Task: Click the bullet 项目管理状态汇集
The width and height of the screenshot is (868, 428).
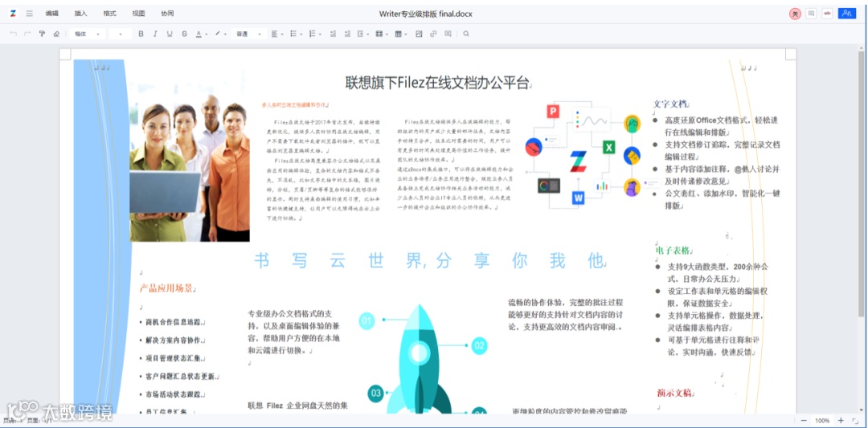Action: pyautogui.click(x=174, y=358)
